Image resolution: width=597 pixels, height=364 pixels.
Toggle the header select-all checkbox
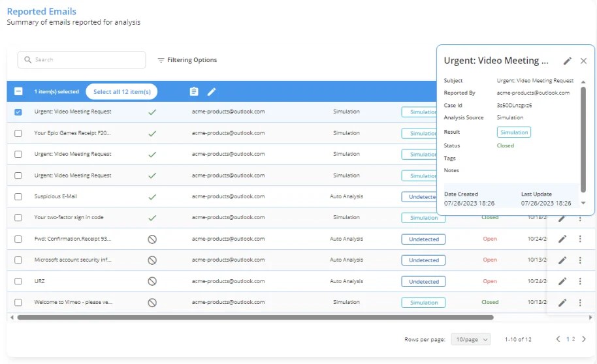(x=18, y=91)
